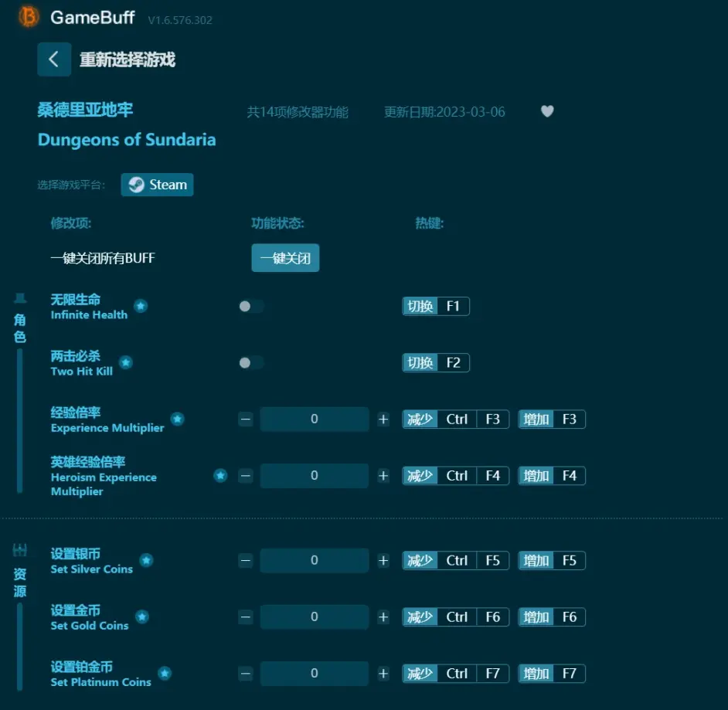This screenshot has width=728, height=710.
Task: Favorite the game with the heart icon
Action: [547, 111]
